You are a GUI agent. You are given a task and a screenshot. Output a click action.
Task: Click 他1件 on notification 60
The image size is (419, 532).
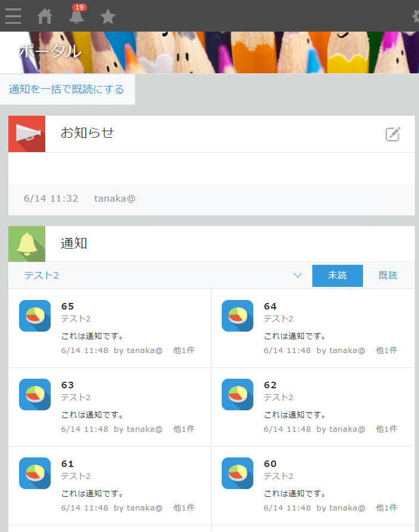coord(386,508)
